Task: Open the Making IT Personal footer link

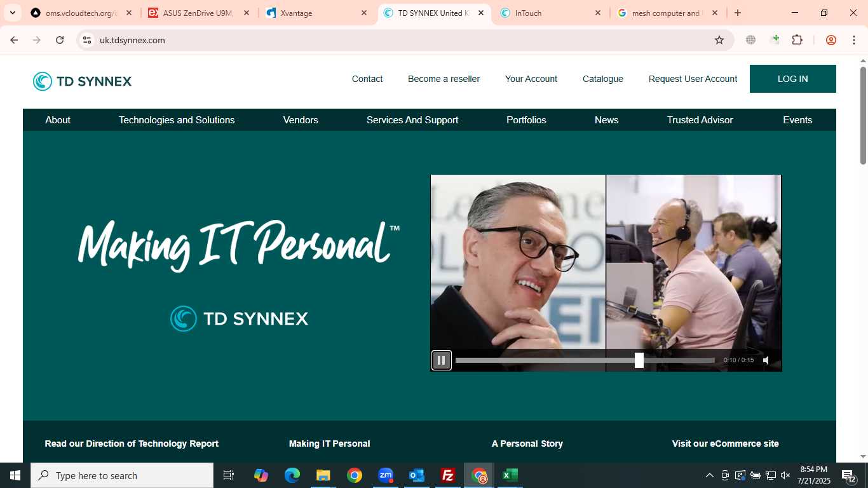Action: [x=329, y=444]
